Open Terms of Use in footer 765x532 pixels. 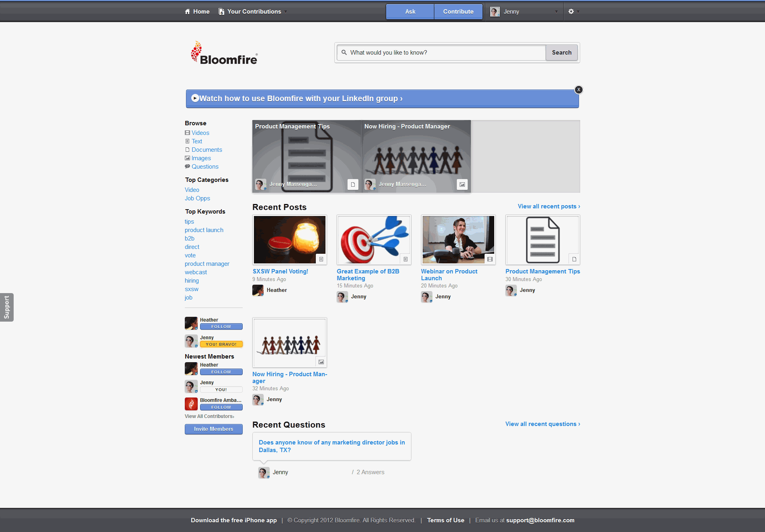[x=446, y=520]
